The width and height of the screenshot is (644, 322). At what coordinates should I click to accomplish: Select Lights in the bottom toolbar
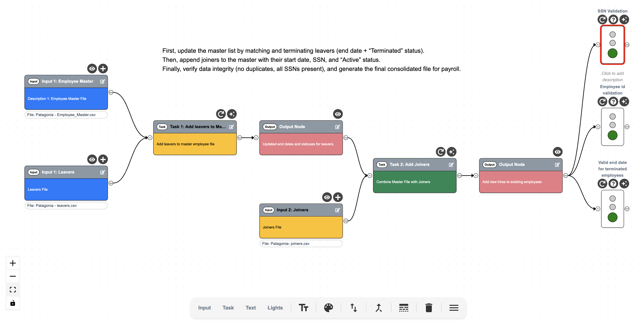275,308
